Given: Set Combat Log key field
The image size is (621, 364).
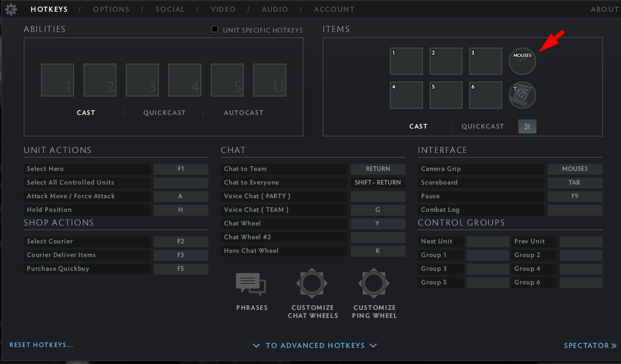Looking at the screenshot, I should point(575,210).
